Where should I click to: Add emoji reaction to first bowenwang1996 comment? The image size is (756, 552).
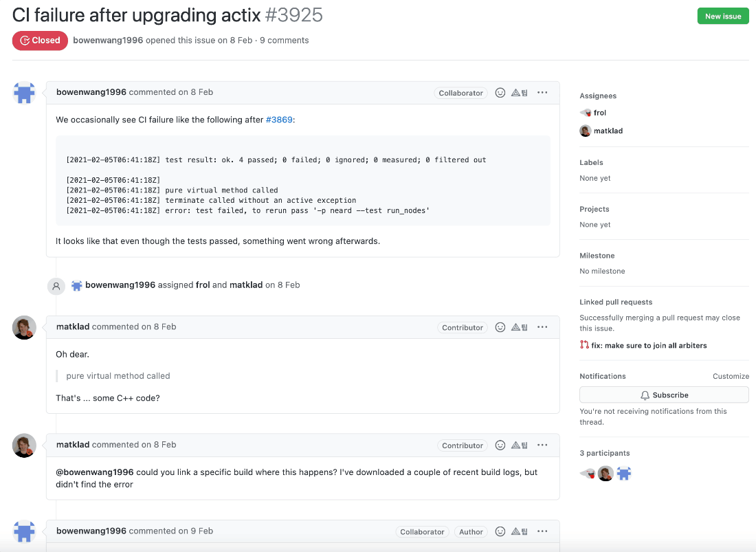coord(500,93)
